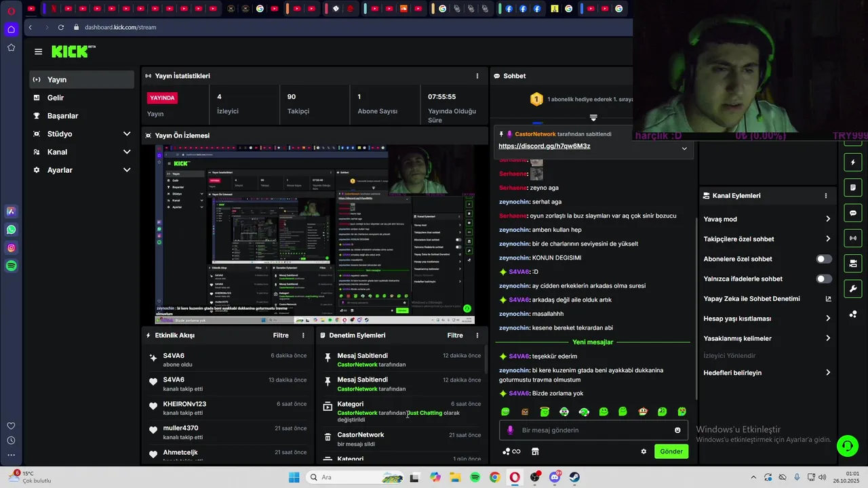
Task: Open Spotify from the Windows taskbar
Action: pyautogui.click(x=475, y=477)
